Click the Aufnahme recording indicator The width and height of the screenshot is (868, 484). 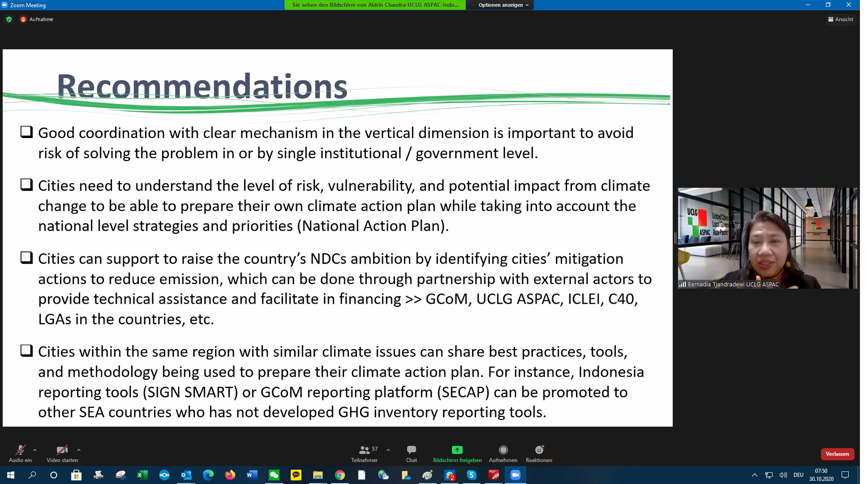(37, 19)
